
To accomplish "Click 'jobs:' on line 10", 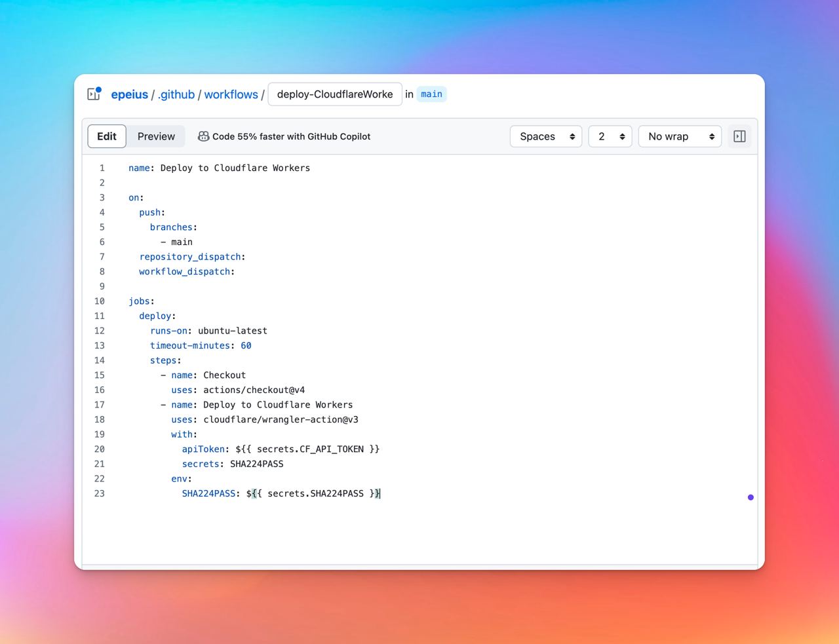I will click(x=142, y=301).
